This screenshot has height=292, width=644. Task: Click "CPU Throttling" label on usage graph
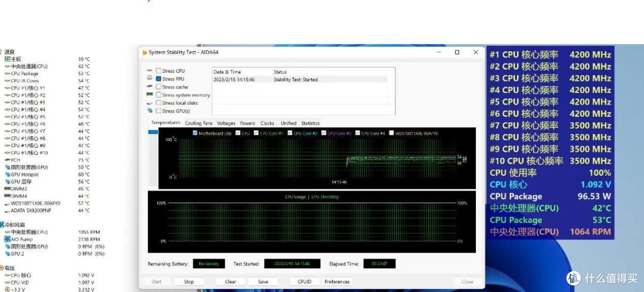click(x=325, y=197)
